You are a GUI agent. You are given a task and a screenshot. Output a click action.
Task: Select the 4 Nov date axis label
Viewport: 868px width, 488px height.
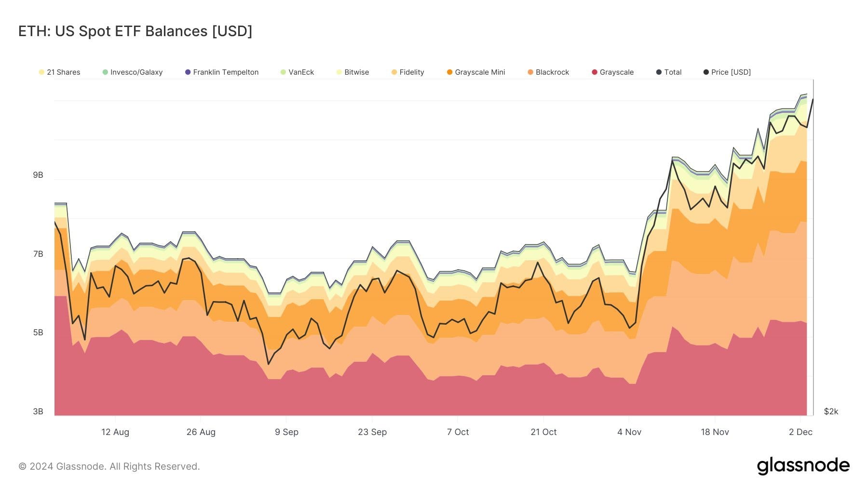click(x=629, y=432)
